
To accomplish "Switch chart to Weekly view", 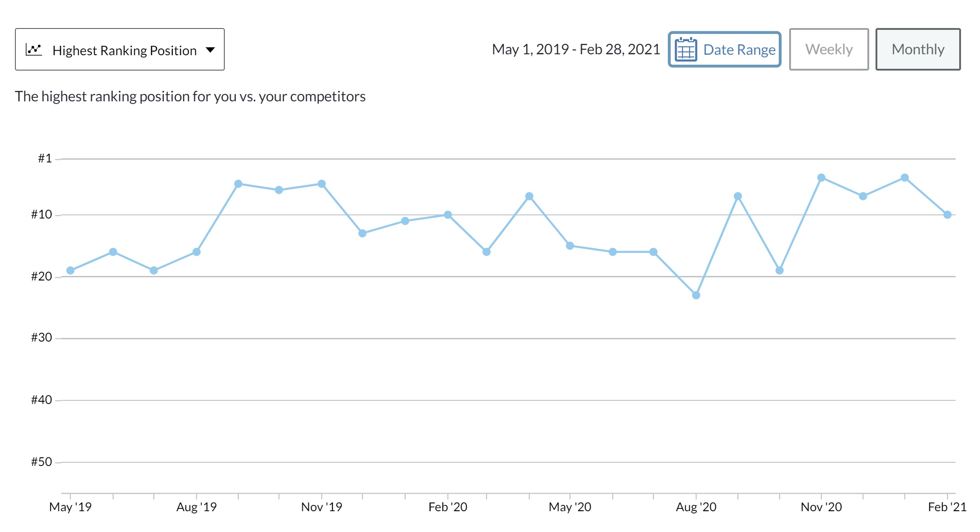I will (x=829, y=49).
